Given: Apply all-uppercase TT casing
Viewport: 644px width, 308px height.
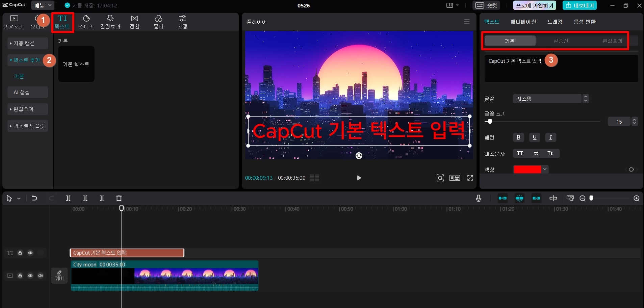Looking at the screenshot, I should click(x=520, y=153).
